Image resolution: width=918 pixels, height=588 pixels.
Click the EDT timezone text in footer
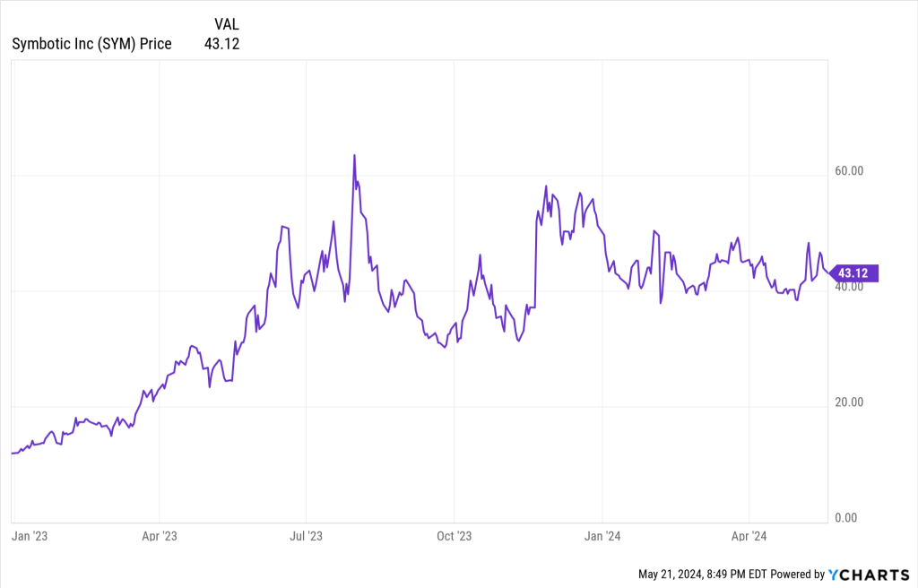pyautogui.click(x=759, y=574)
